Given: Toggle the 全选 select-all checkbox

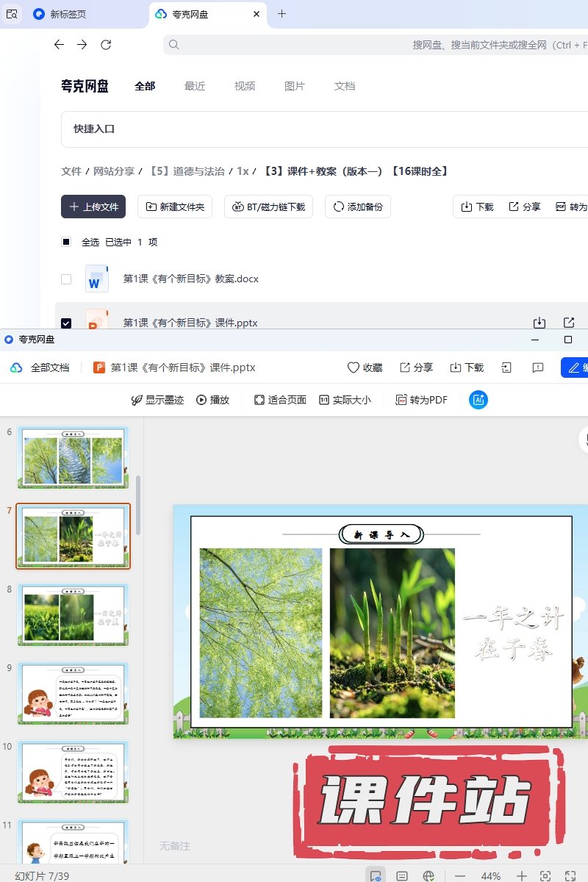Looking at the screenshot, I should [66, 242].
